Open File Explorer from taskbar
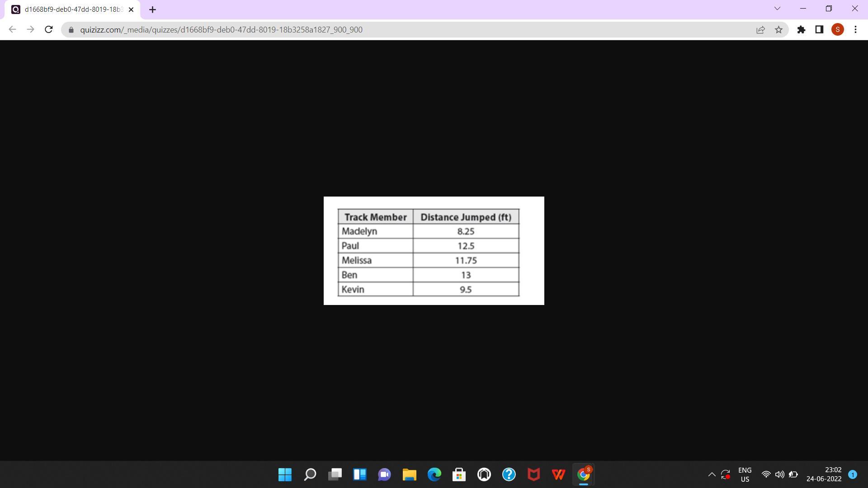This screenshot has height=488, width=868. click(409, 474)
